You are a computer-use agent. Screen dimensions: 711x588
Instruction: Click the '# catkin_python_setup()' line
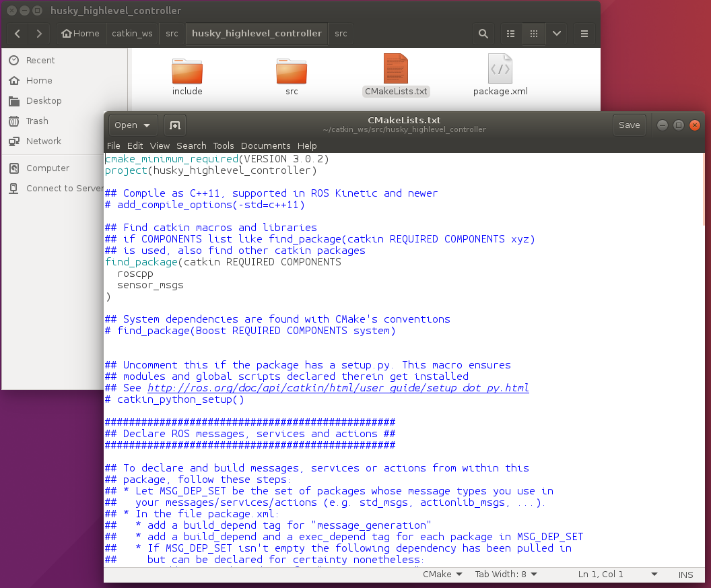(174, 399)
